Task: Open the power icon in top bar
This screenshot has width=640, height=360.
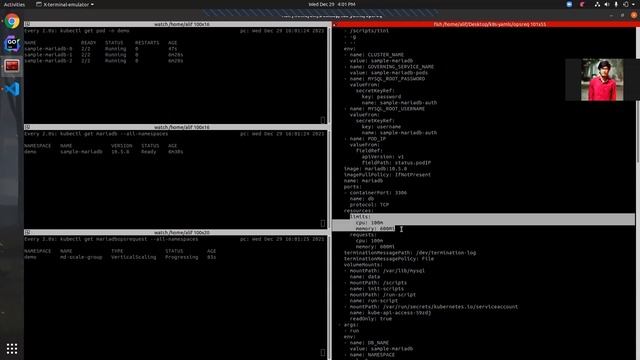Action: 626,4
